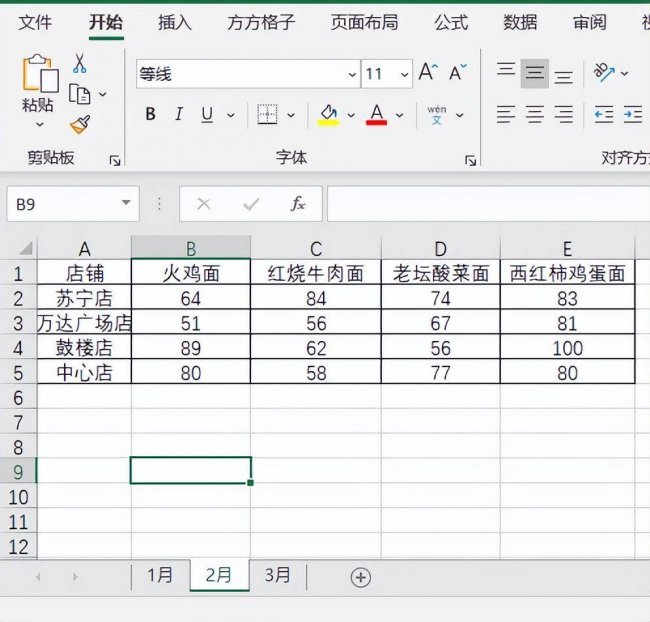Select row 6 header

[18, 398]
